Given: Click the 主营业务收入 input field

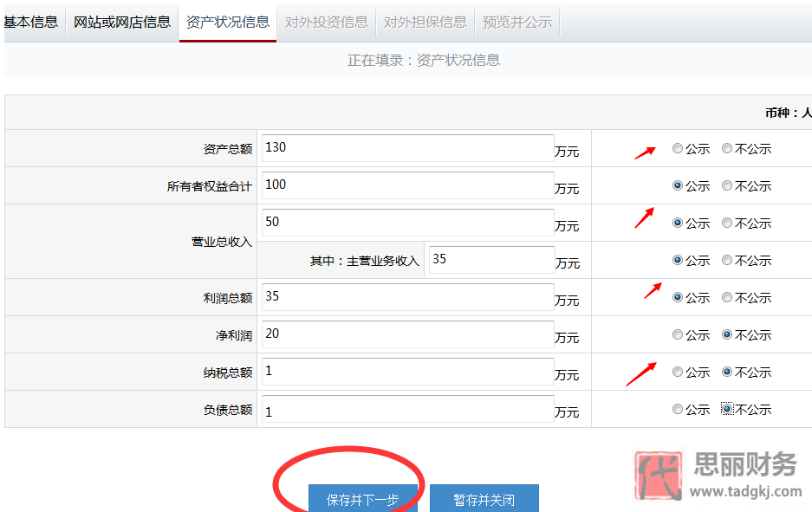Looking at the screenshot, I should 491,260.
